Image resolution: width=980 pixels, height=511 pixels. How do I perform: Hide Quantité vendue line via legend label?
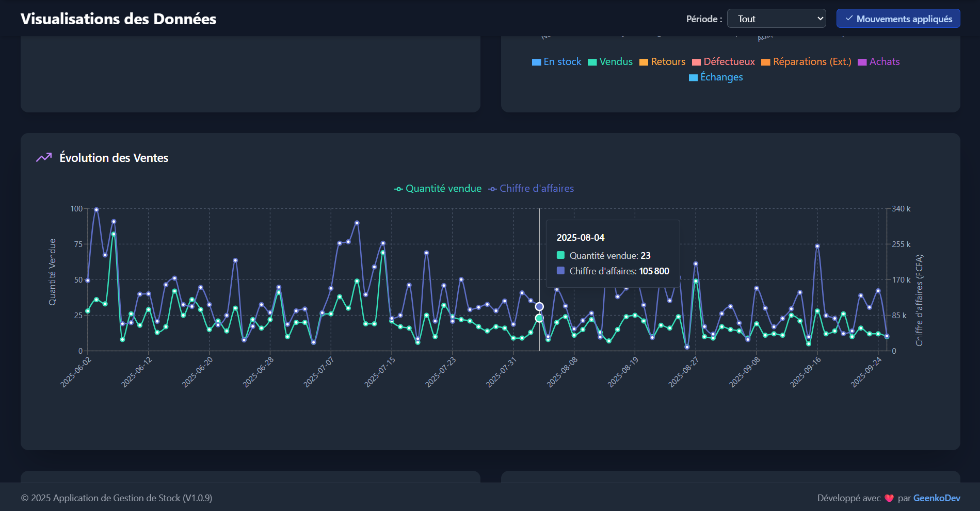(443, 189)
